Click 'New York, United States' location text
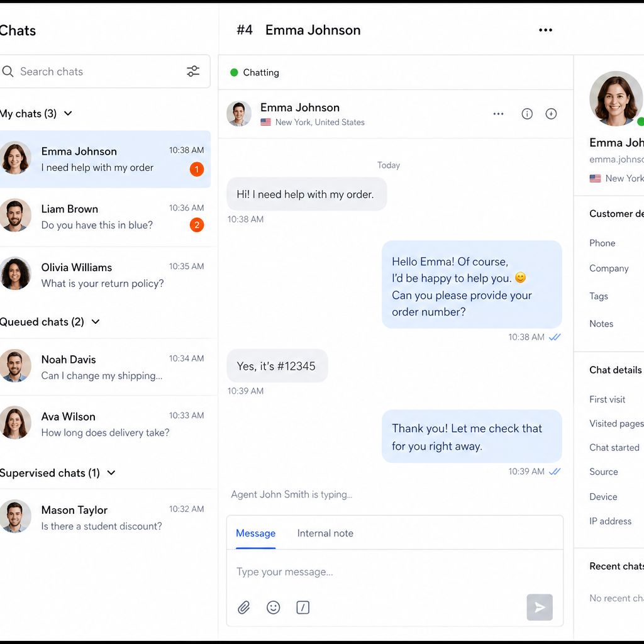This screenshot has width=644, height=644. tap(320, 123)
